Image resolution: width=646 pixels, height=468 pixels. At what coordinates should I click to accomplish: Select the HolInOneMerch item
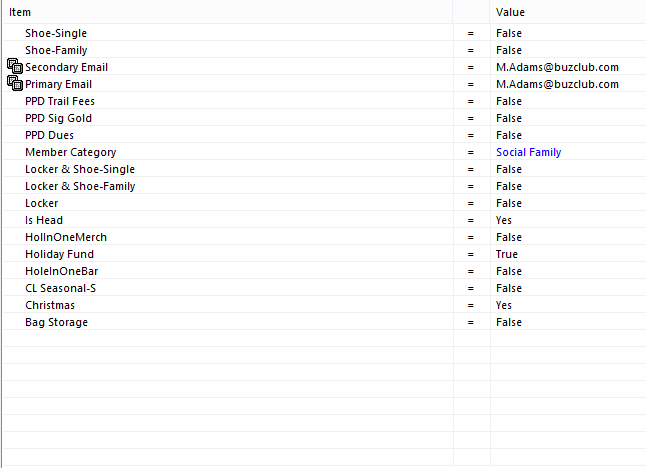pos(66,237)
